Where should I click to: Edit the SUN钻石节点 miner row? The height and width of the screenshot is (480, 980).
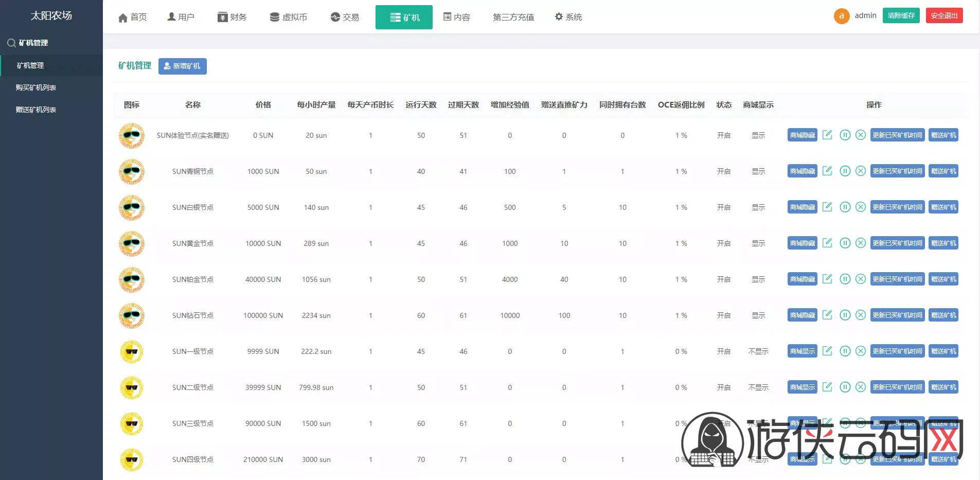click(827, 315)
